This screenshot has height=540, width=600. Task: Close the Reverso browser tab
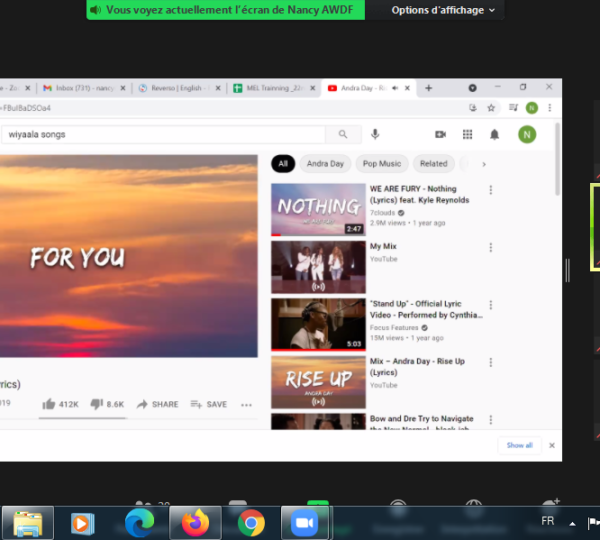pos(218,88)
